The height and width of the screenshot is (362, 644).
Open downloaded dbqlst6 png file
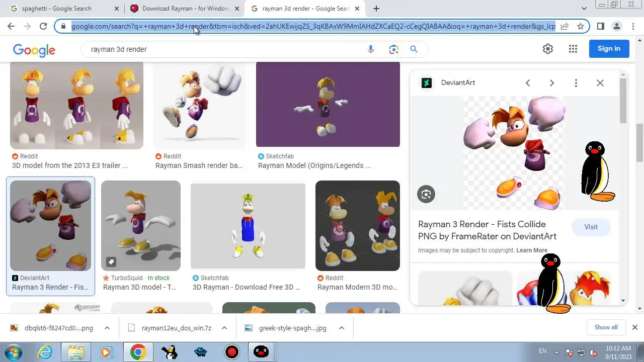click(x=52, y=328)
